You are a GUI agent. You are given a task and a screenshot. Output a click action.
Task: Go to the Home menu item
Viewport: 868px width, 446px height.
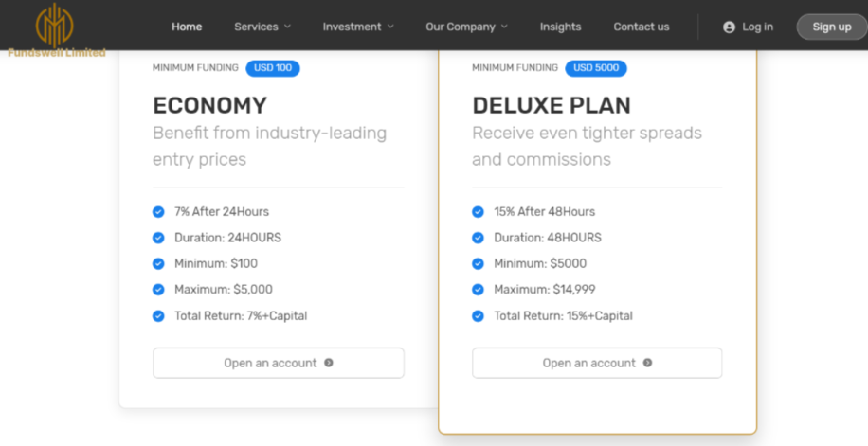(x=187, y=27)
